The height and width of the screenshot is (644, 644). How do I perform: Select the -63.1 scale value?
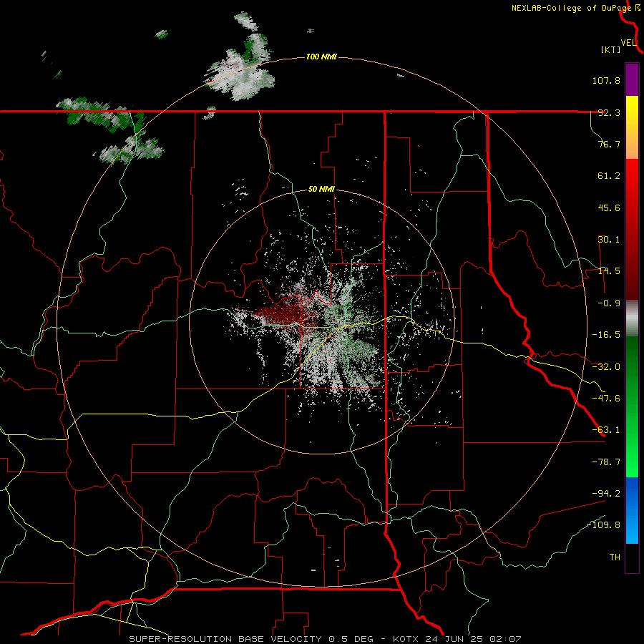[606, 430]
